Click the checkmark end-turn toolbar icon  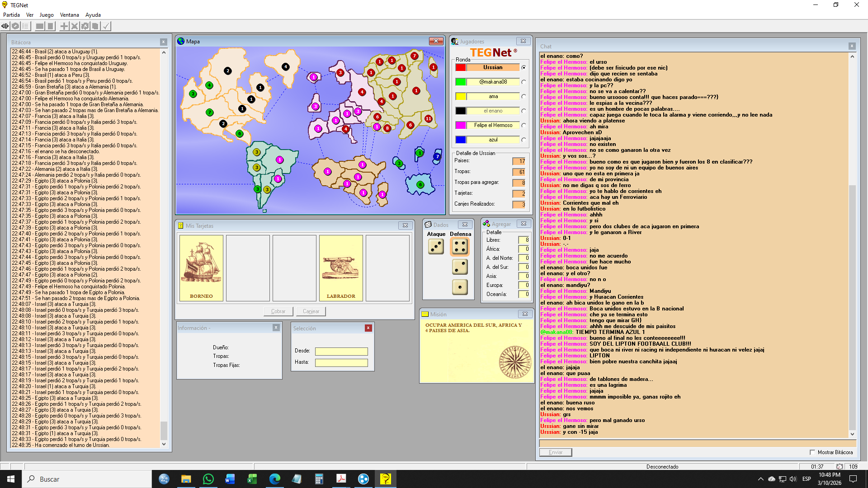(x=106, y=26)
